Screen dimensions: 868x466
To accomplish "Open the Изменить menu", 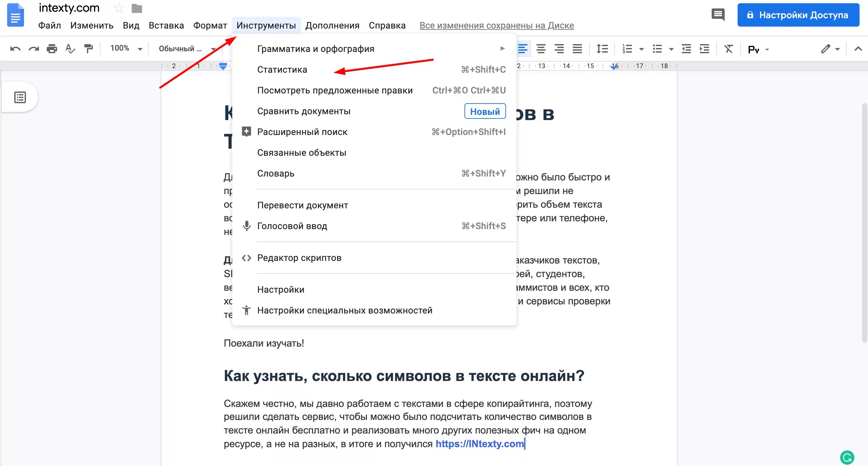I will (92, 25).
